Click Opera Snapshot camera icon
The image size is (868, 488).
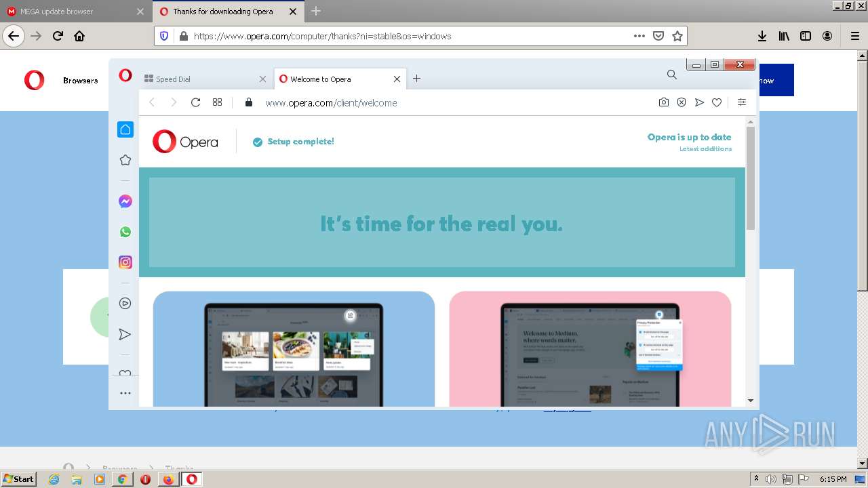[664, 102]
